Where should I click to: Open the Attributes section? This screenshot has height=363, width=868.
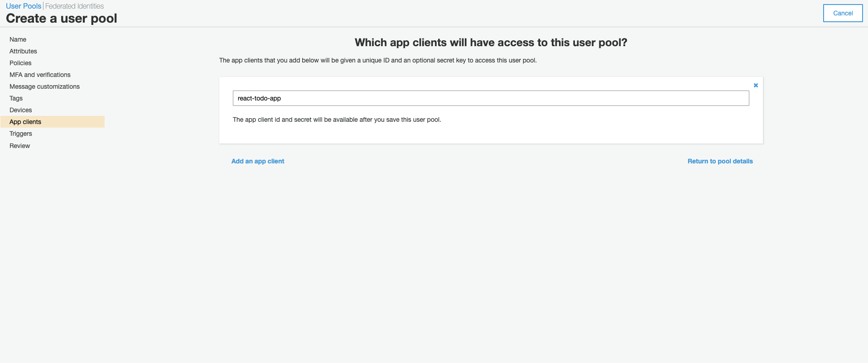(23, 51)
